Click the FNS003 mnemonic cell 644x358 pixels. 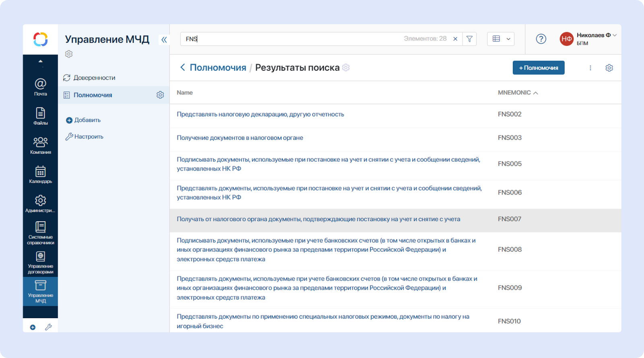510,138
